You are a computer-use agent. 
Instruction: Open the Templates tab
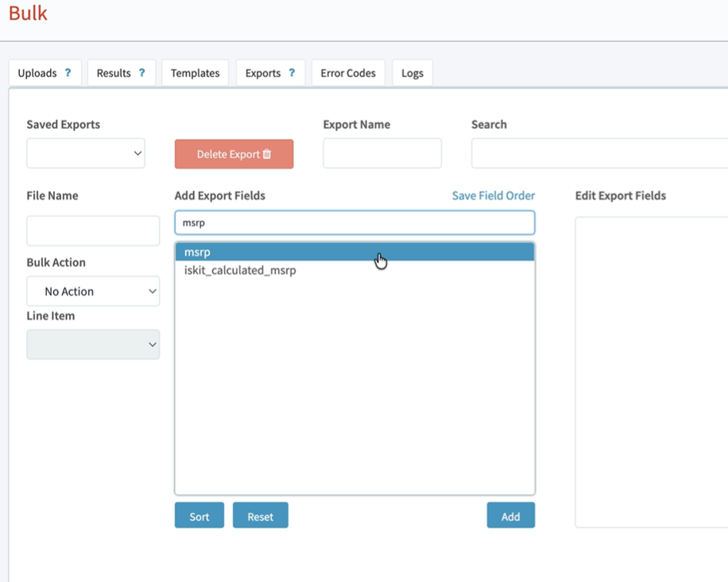pos(195,73)
